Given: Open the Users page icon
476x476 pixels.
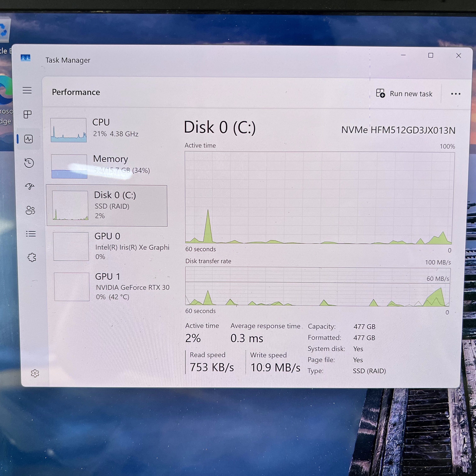Looking at the screenshot, I should click(30, 210).
